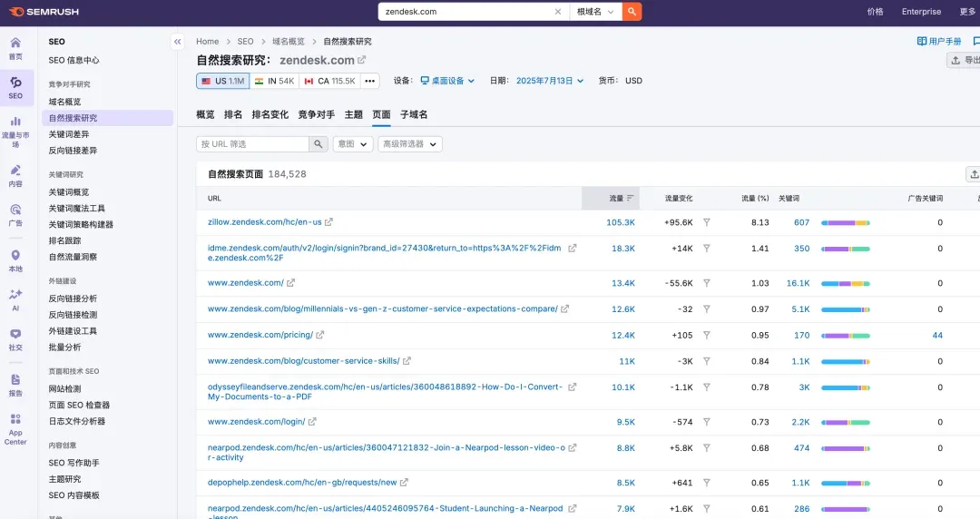Expand the 根域名 dropdown
980x519 pixels.
pos(595,12)
